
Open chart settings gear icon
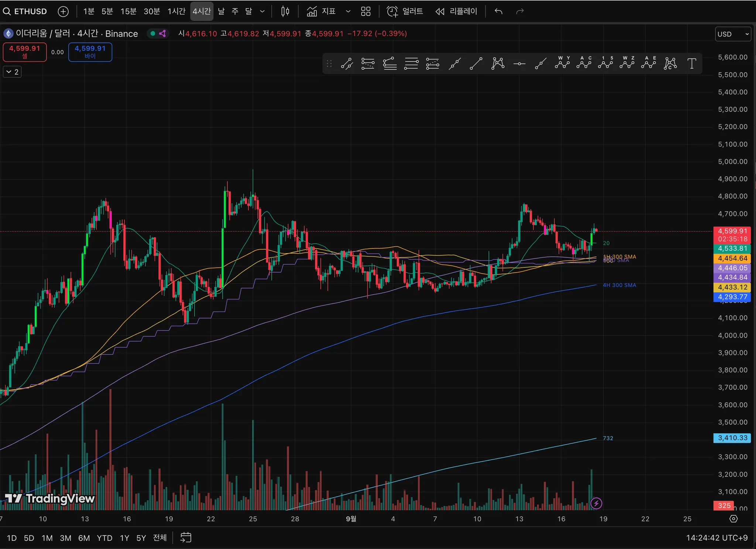[x=733, y=519]
